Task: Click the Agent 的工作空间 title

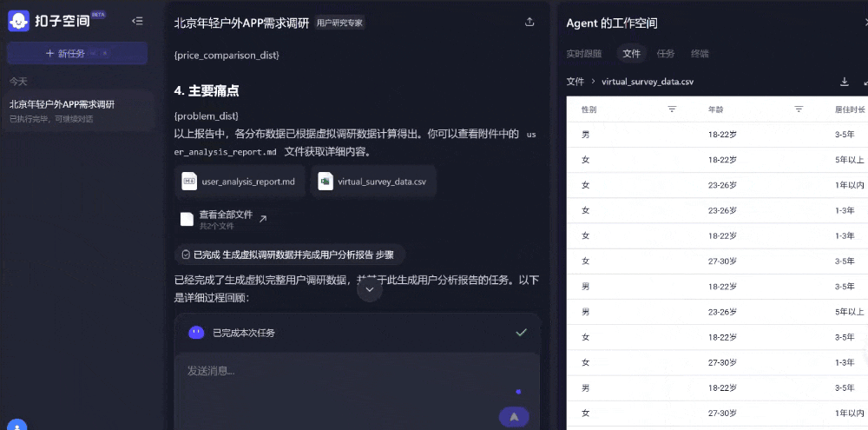Action: click(x=612, y=23)
